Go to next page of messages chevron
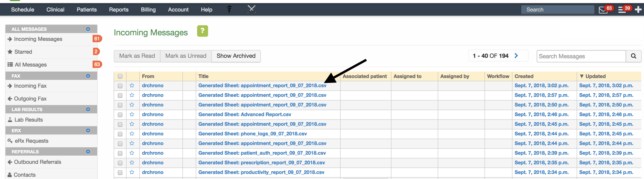The height and width of the screenshot is (179, 644). (x=516, y=56)
